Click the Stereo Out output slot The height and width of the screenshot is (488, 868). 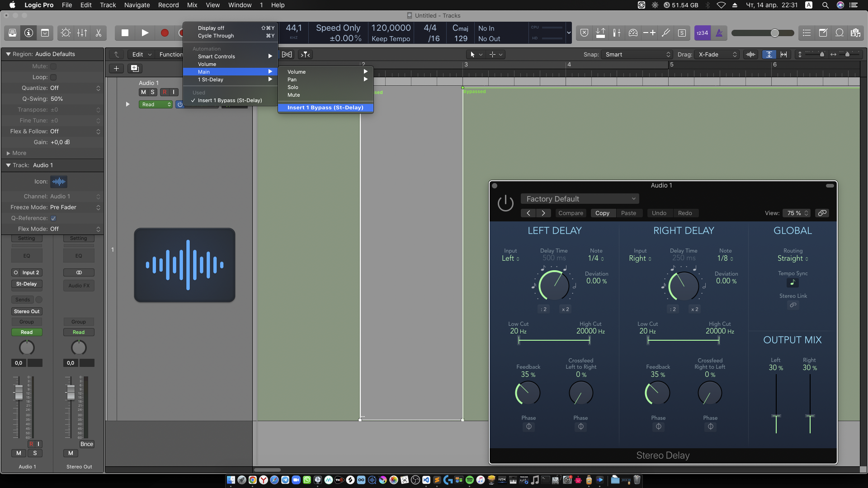pyautogui.click(x=27, y=311)
